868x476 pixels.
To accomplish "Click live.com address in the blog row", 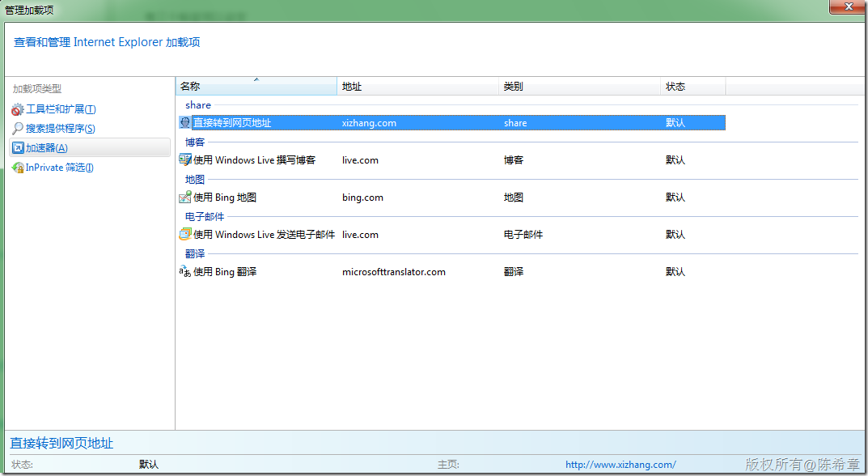I will point(360,160).
